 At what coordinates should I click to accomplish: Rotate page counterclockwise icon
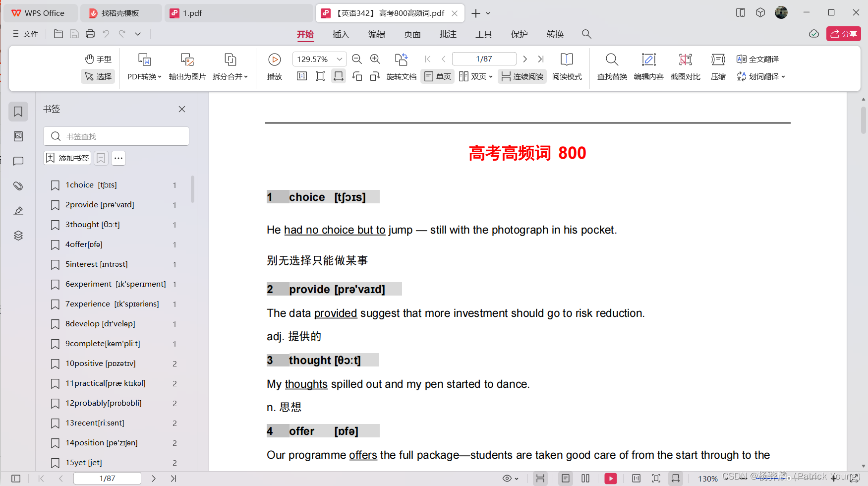click(x=357, y=76)
